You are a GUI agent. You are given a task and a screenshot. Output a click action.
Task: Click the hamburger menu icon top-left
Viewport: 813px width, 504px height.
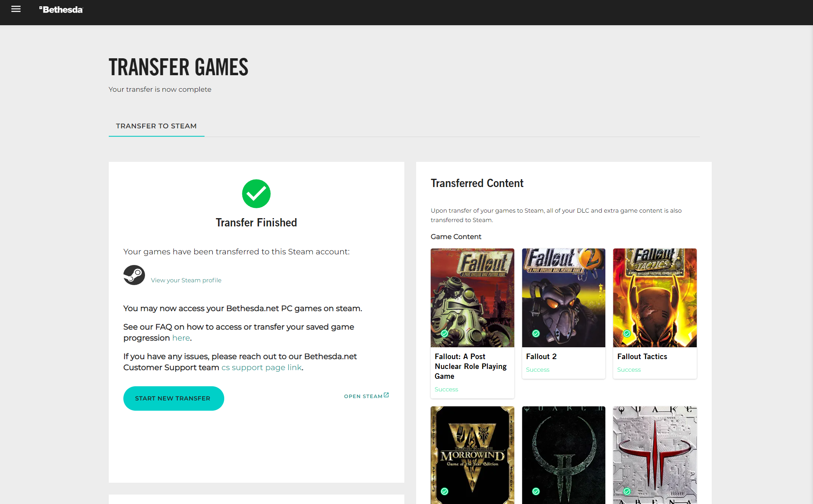pos(16,9)
